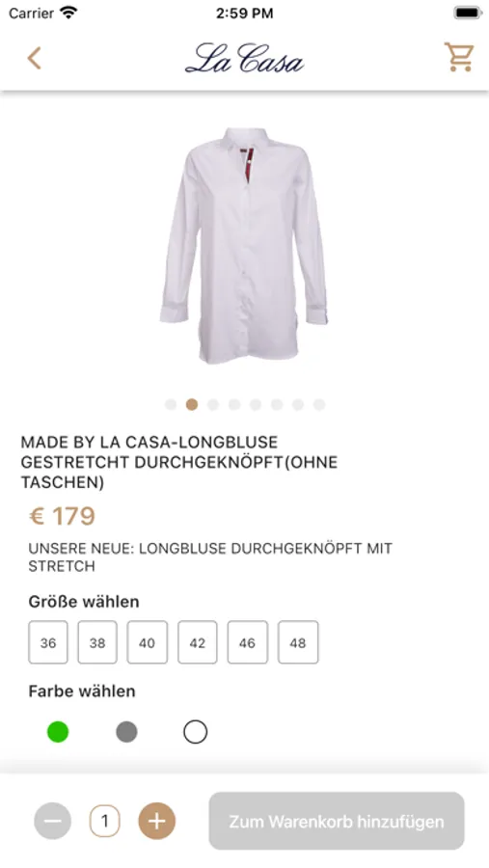Click Zum Warenkorb hinzufügen button
Viewport: 489px width, 868px height.
click(337, 821)
